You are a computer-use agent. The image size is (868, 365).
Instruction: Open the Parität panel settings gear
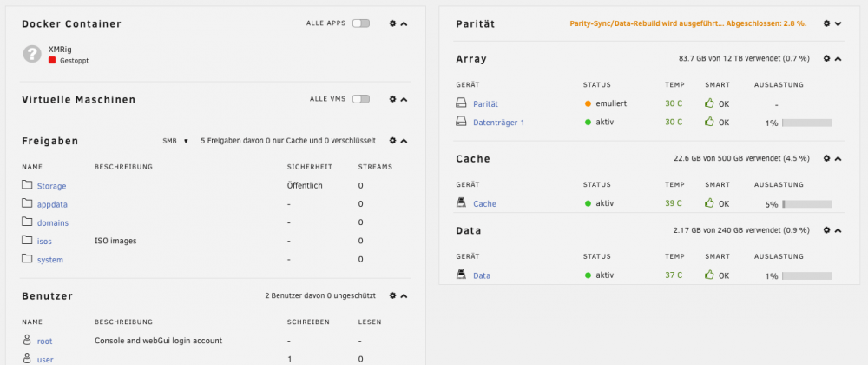826,23
